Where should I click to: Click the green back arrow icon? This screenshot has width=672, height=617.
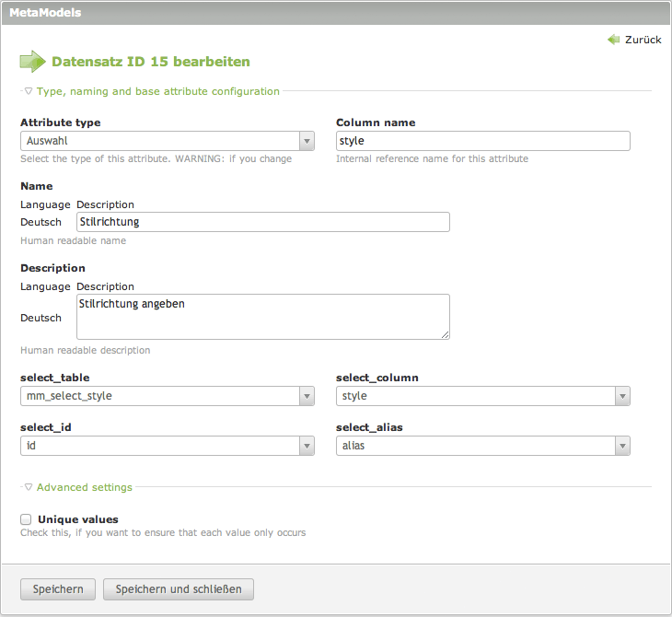pos(613,40)
